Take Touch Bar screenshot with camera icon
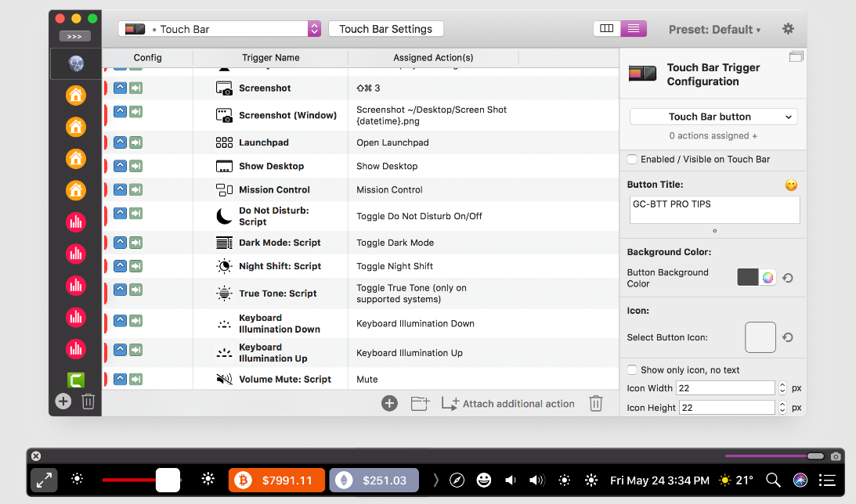Image resolution: width=856 pixels, height=504 pixels. point(836,456)
